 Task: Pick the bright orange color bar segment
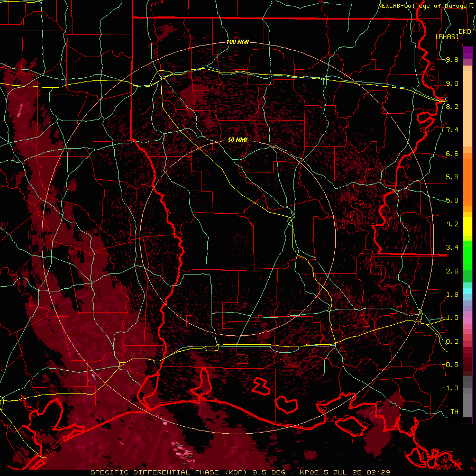pos(467,182)
